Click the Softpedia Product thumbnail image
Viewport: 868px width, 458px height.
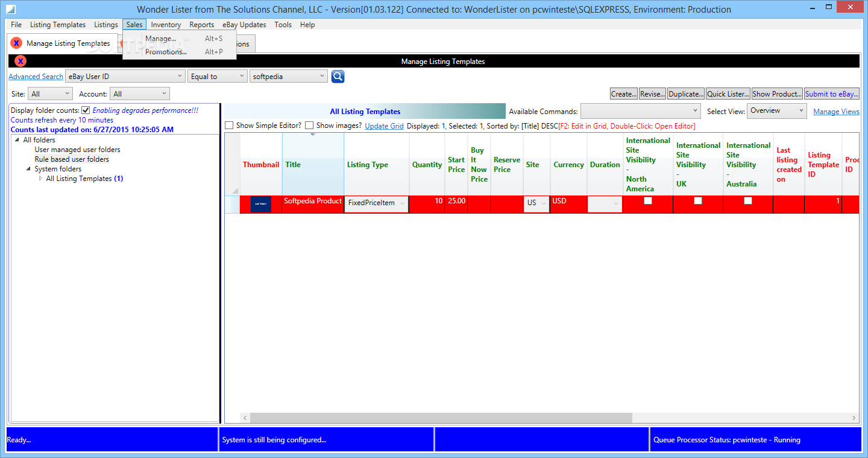(261, 204)
